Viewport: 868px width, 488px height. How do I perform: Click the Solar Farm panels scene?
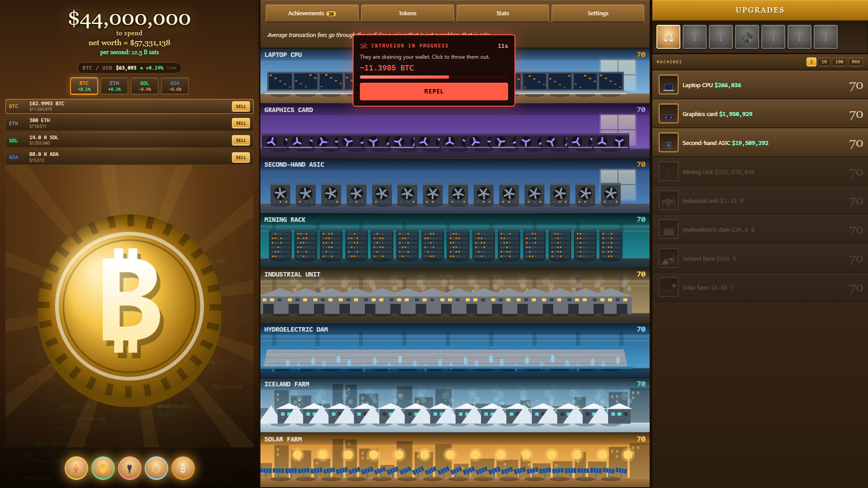pos(455,460)
